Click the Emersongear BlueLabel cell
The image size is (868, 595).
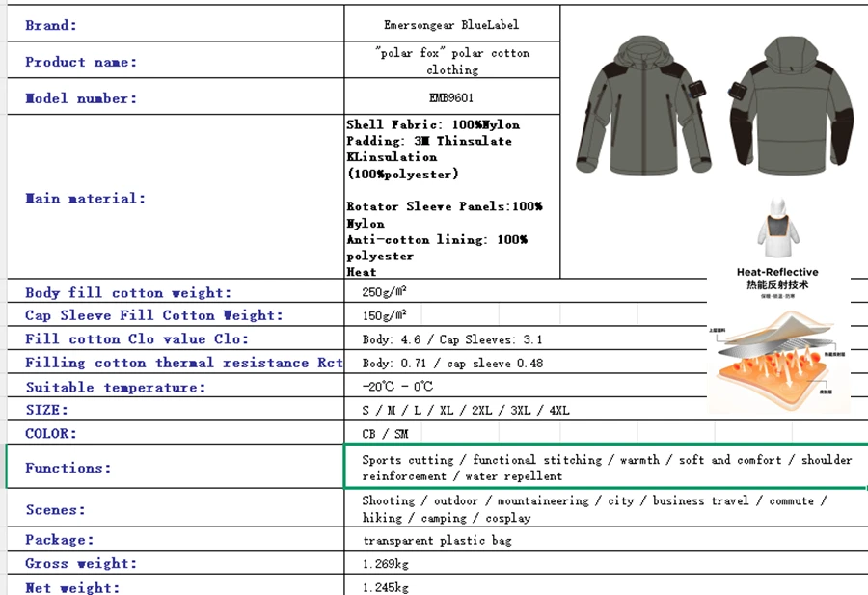click(451, 25)
